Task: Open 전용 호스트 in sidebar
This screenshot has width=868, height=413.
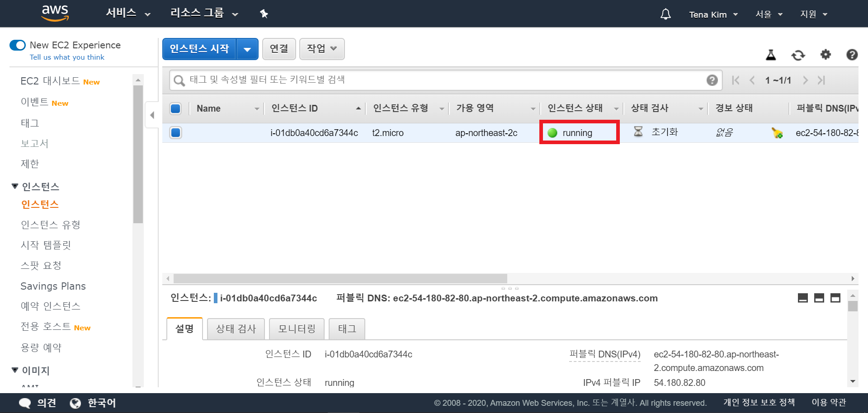Action: coord(46,327)
